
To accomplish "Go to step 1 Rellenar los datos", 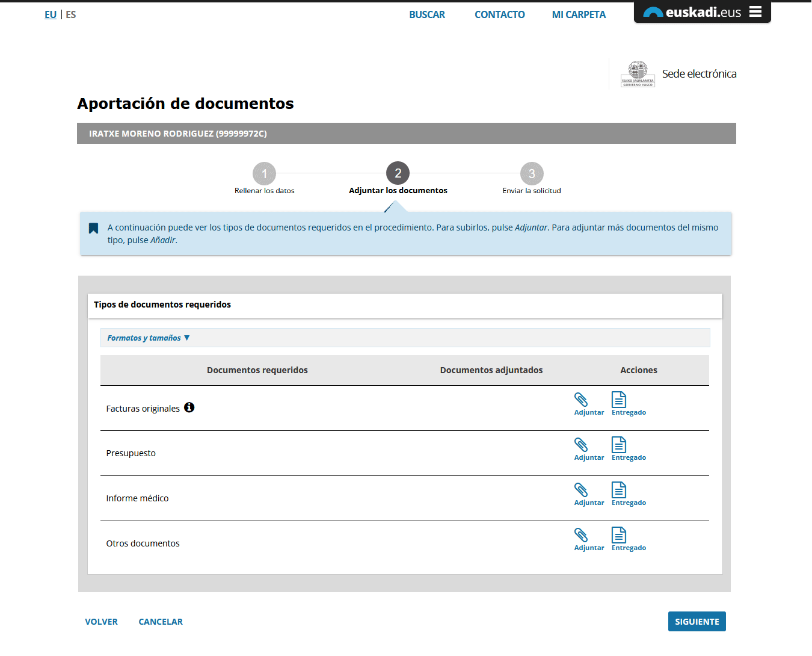I will (264, 174).
